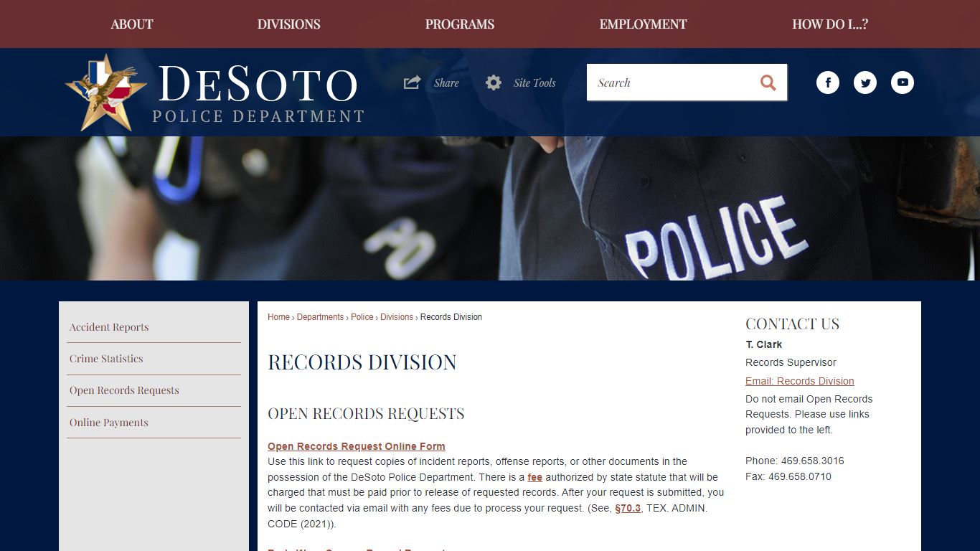Click Departments in the breadcrumb
The width and height of the screenshot is (980, 551).
pos(320,317)
